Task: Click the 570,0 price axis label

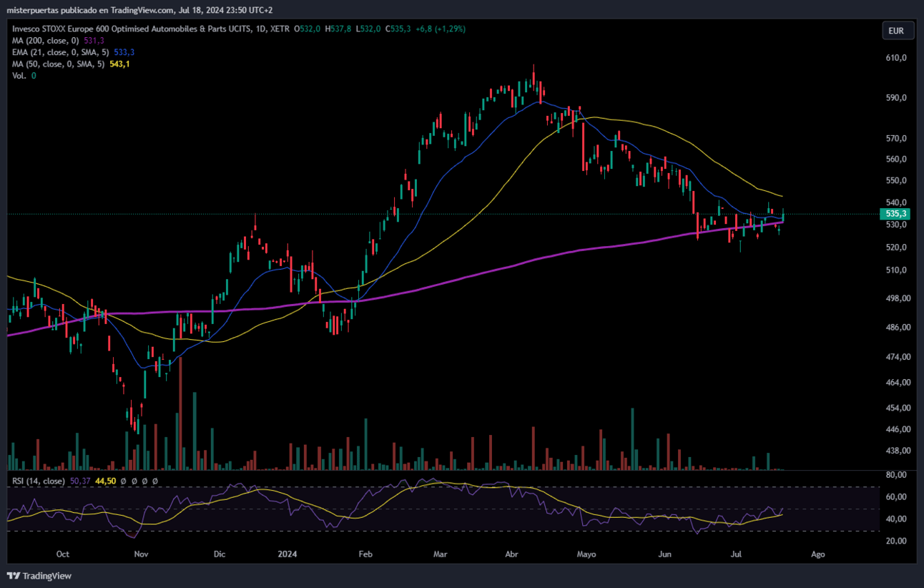Action: (897, 138)
